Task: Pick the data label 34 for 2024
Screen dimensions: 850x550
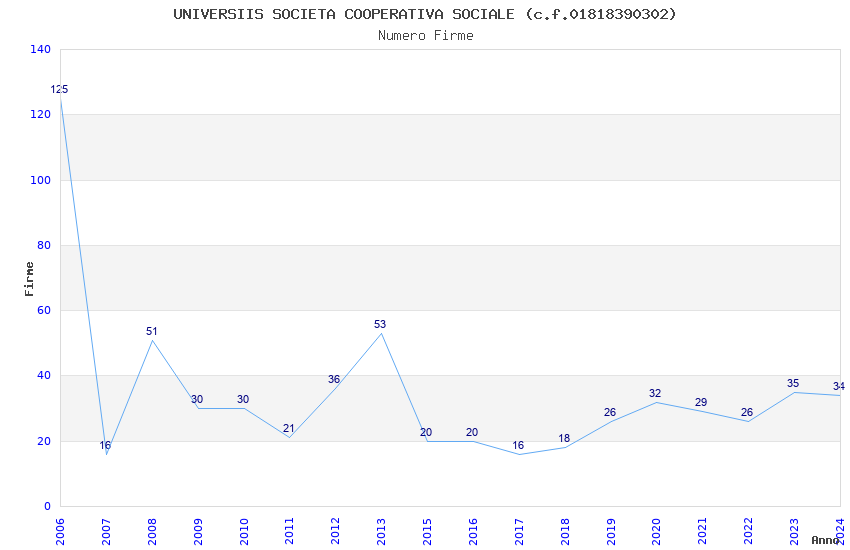Action: [x=839, y=386]
